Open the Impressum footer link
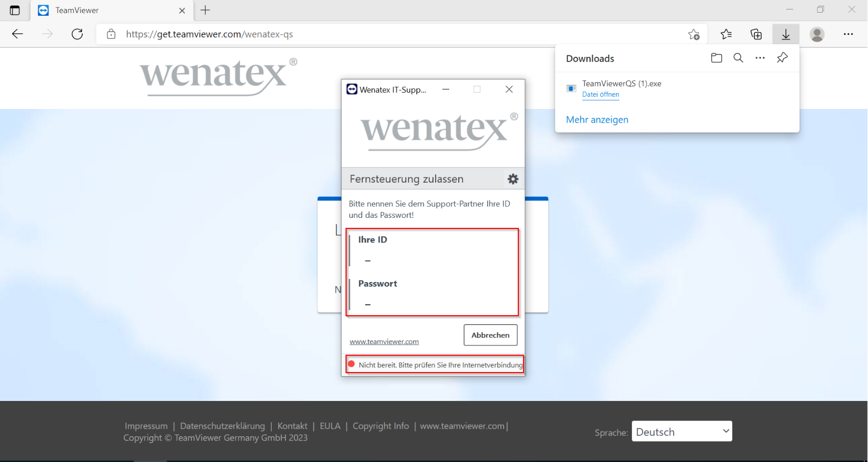 pos(146,426)
